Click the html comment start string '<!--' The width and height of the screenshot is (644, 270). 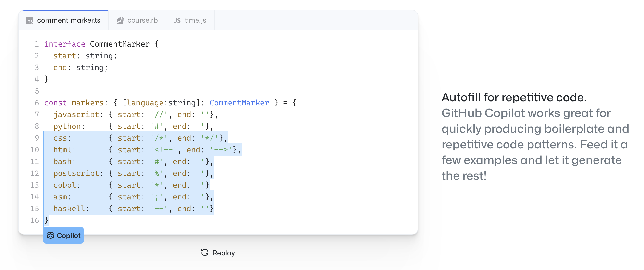coord(164,150)
